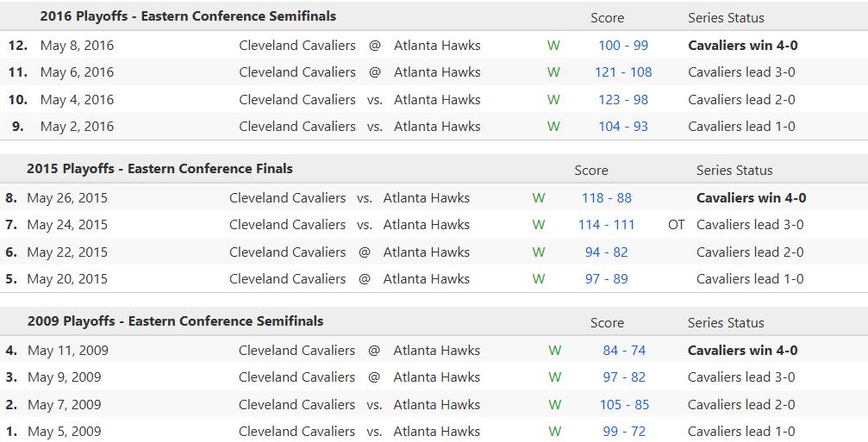Select the May 11, 2009 Cavaliers win 4-0 status

pyautogui.click(x=742, y=351)
